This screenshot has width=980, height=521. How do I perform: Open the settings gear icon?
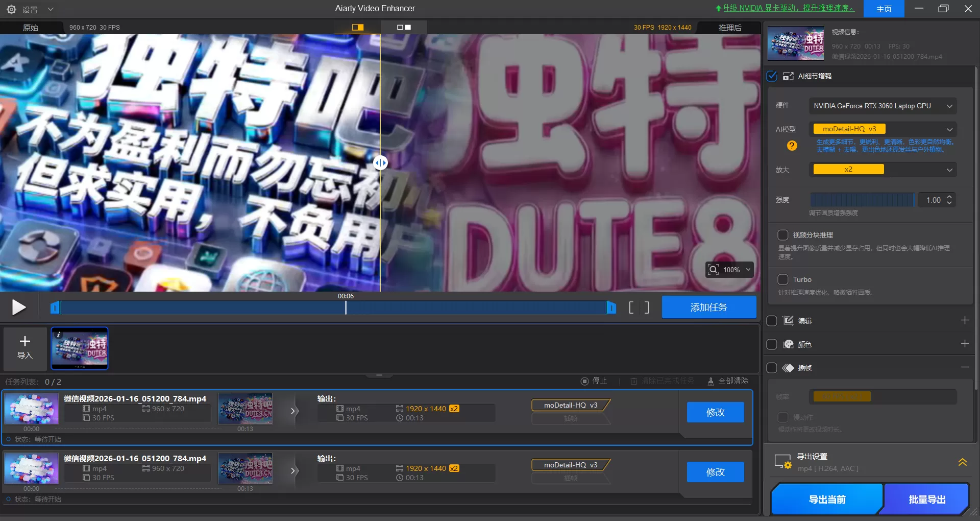(11, 9)
